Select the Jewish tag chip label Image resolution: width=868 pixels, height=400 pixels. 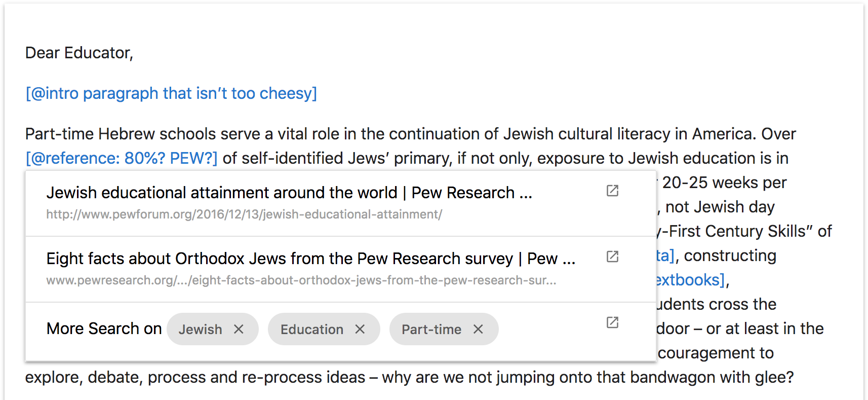tap(200, 330)
